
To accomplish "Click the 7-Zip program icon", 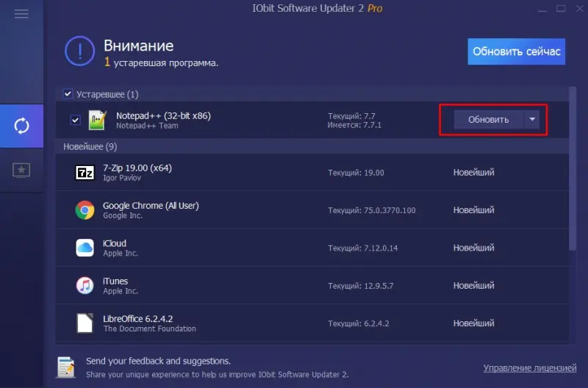I will (x=85, y=173).
